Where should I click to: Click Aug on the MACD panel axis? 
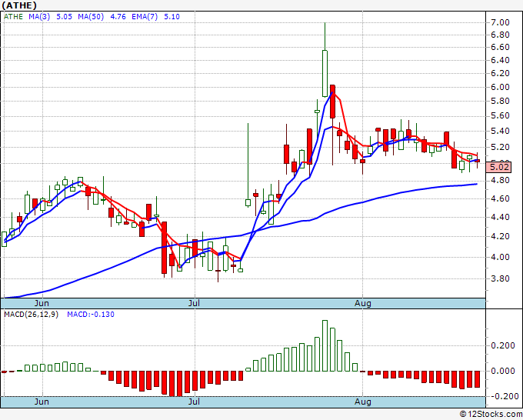pyautogui.click(x=362, y=402)
